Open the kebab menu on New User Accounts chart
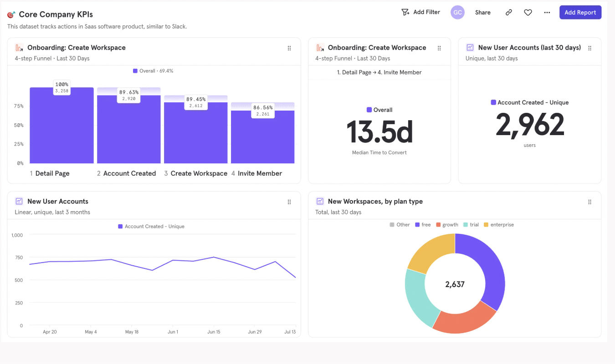The height and width of the screenshot is (364, 615). (x=289, y=202)
